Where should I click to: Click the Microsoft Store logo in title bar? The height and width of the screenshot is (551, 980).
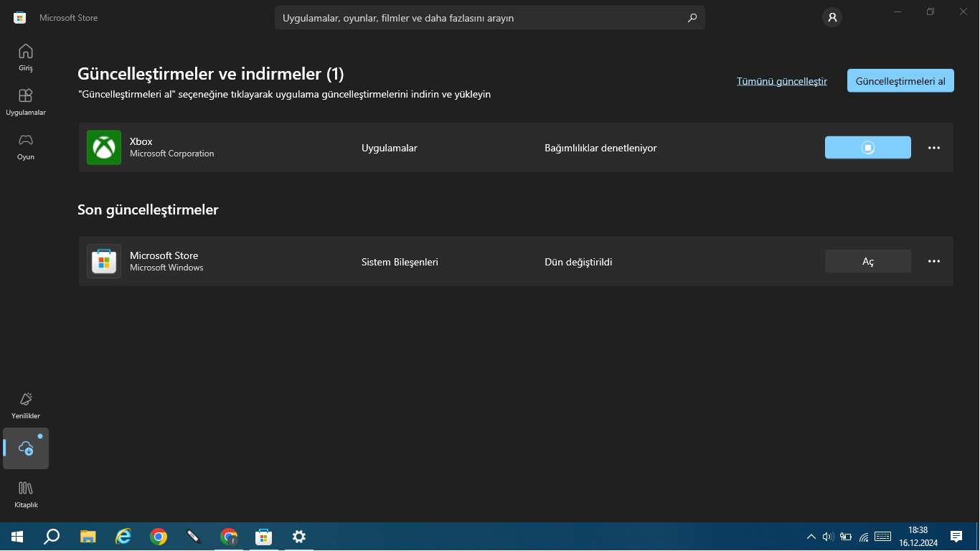pyautogui.click(x=20, y=18)
